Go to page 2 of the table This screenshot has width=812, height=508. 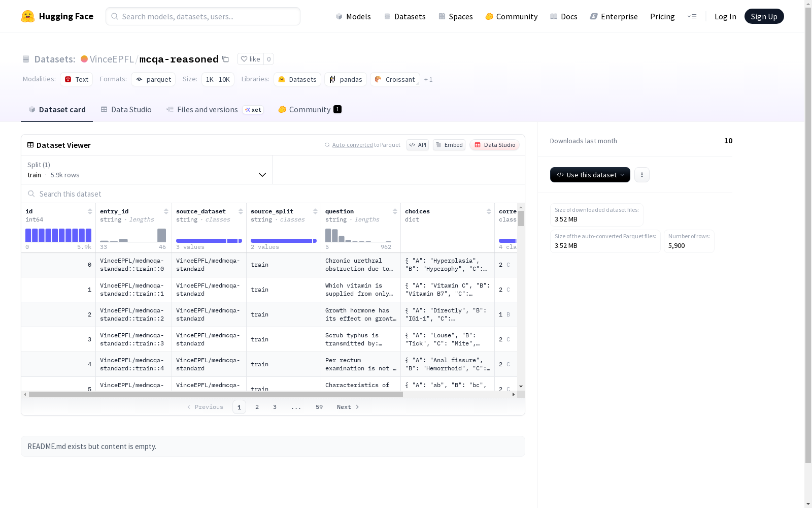coord(257,407)
